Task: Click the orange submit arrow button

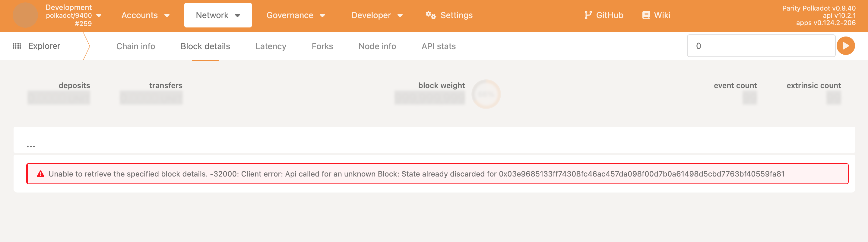Action: 845,46
